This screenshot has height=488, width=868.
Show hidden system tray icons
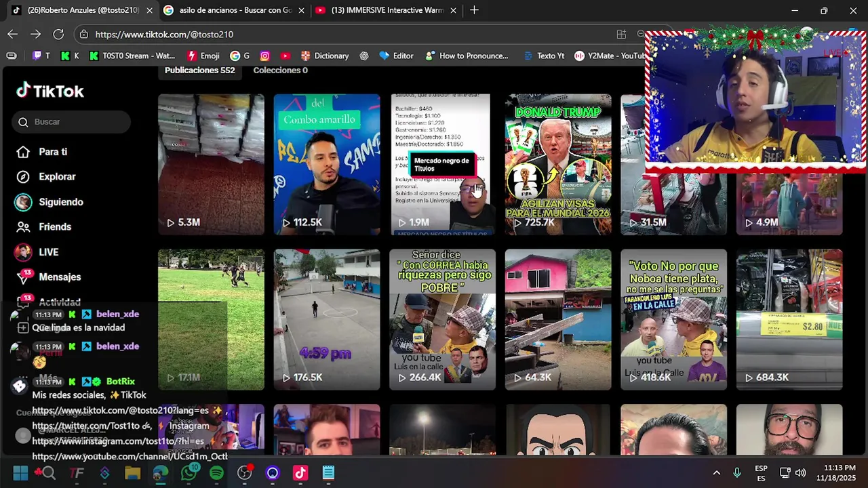tap(716, 473)
